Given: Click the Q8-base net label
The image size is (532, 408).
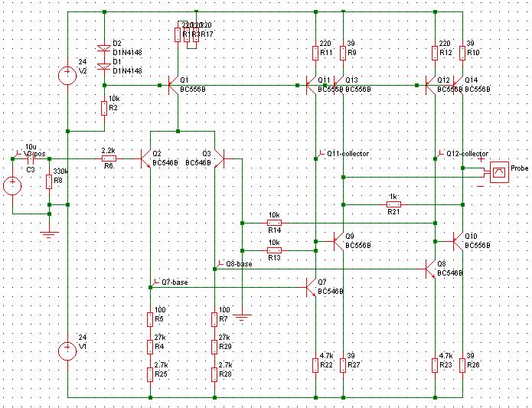Looking at the screenshot, I should tap(239, 264).
